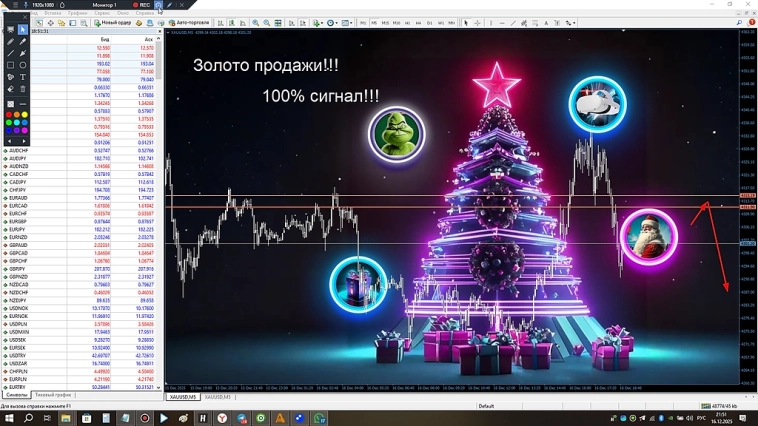Open the Символы tab in Market Watch
Screen dimensions: 758x426
tap(17, 395)
